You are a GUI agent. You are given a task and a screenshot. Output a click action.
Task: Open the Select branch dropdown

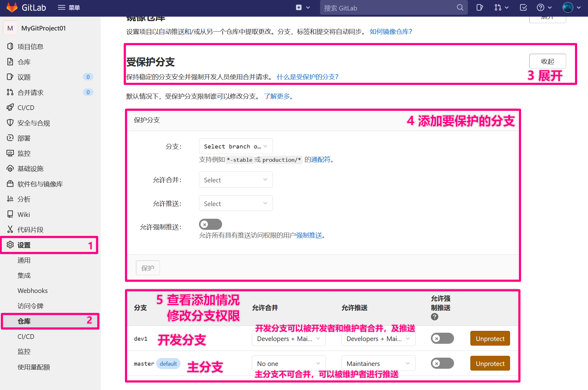(236, 146)
